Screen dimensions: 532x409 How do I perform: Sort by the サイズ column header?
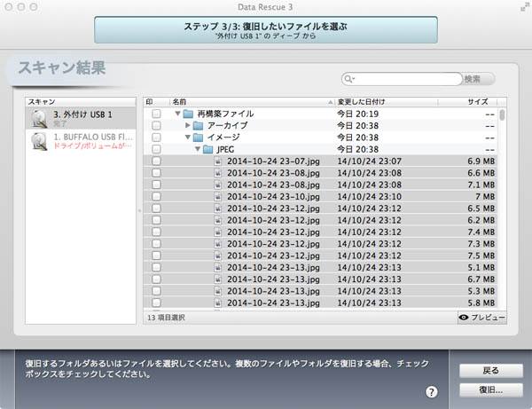click(x=477, y=102)
